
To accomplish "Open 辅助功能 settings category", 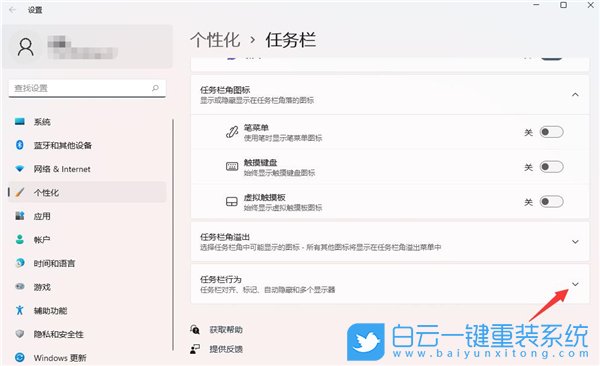I will tap(87, 310).
